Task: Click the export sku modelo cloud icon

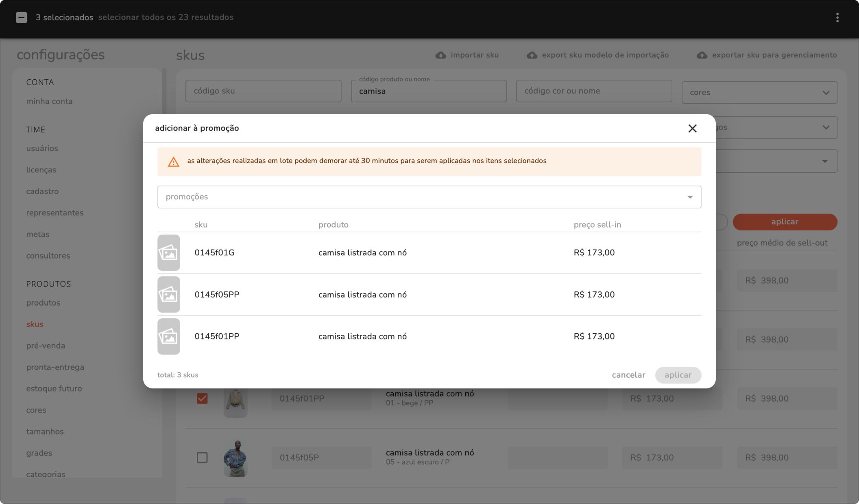Action: tap(532, 55)
